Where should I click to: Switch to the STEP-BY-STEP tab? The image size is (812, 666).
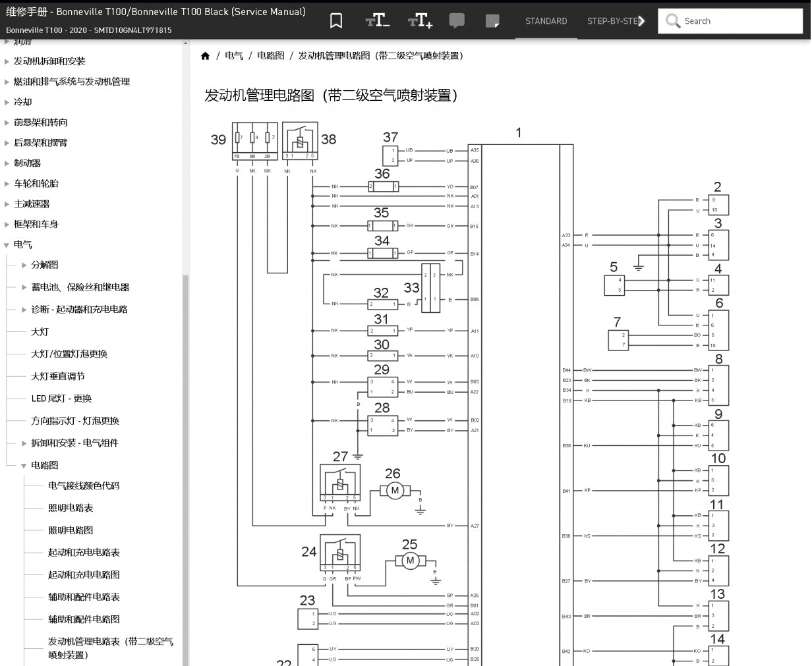pos(612,20)
